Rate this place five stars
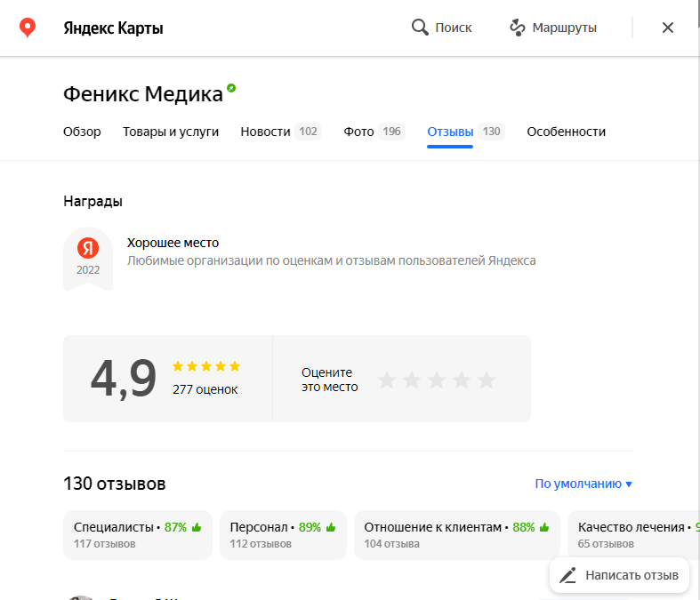This screenshot has height=600, width=700. (x=487, y=380)
